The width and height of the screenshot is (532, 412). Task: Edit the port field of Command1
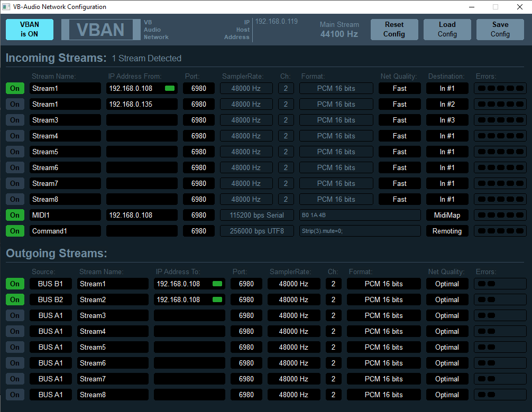click(x=199, y=231)
